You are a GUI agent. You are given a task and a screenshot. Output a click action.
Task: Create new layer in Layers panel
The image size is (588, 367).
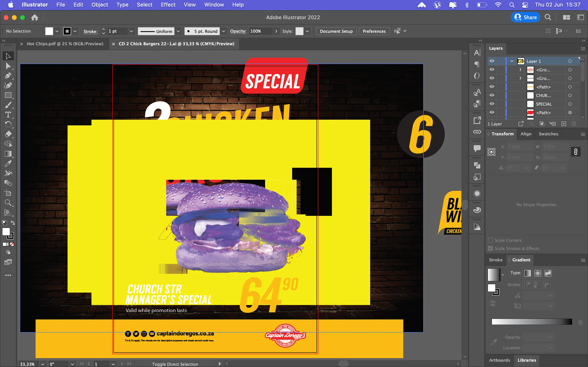[564, 124]
